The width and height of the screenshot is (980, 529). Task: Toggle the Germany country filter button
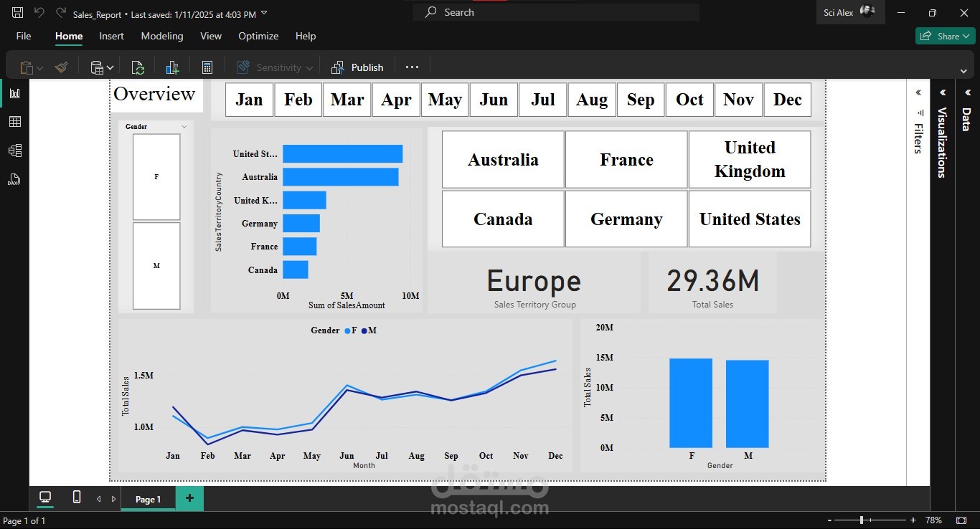coord(626,219)
